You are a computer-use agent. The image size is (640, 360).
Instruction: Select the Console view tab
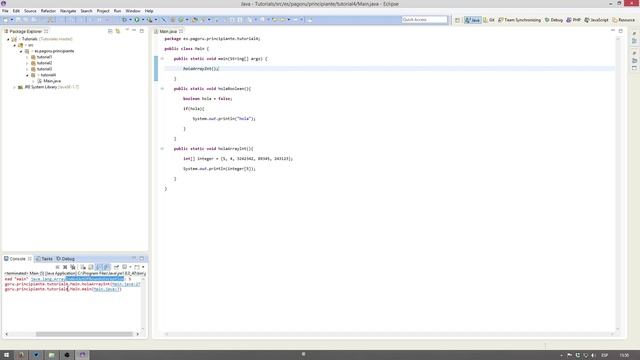17,259
